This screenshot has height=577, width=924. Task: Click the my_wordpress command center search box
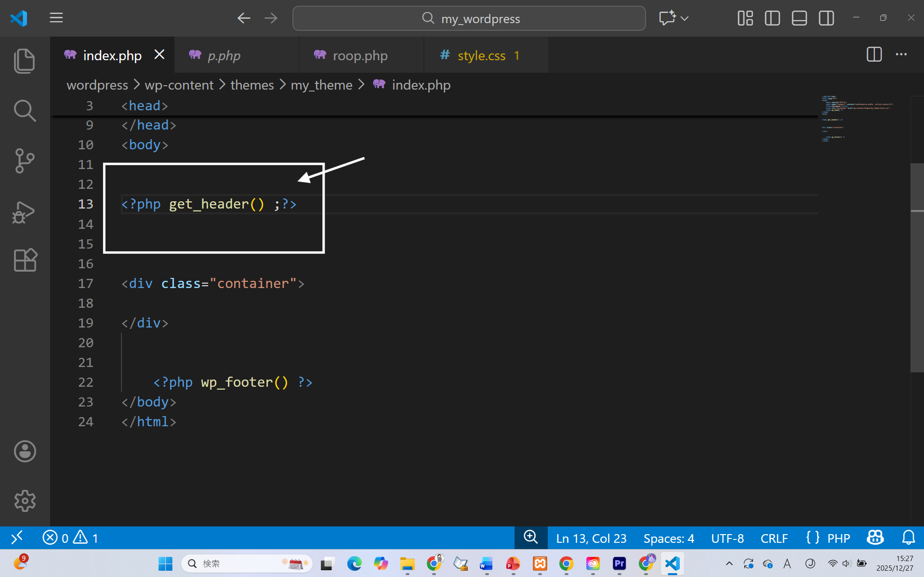pyautogui.click(x=469, y=18)
